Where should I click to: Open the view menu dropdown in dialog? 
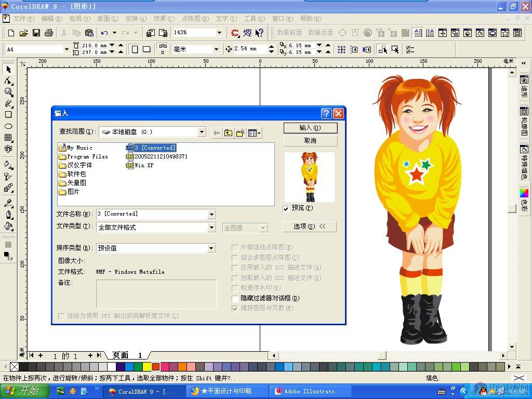(255, 133)
